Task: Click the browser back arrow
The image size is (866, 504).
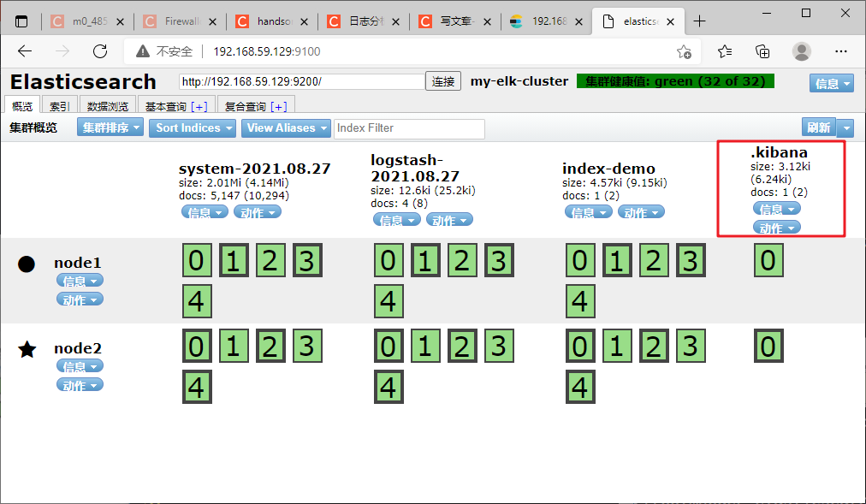Action: pyautogui.click(x=25, y=51)
